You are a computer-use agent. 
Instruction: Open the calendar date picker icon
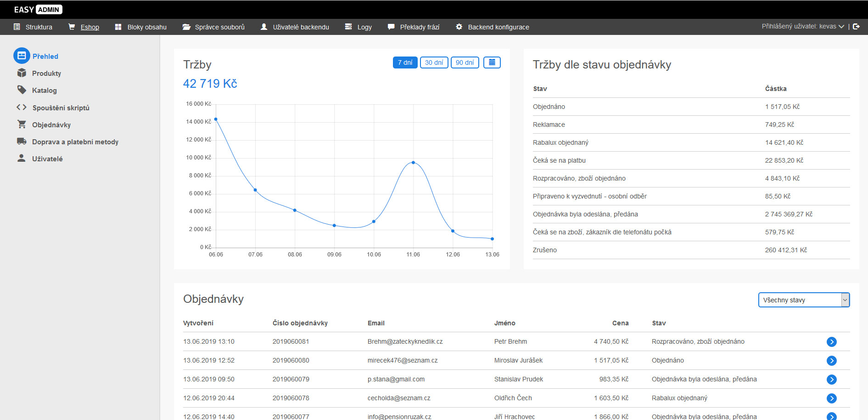click(x=492, y=62)
